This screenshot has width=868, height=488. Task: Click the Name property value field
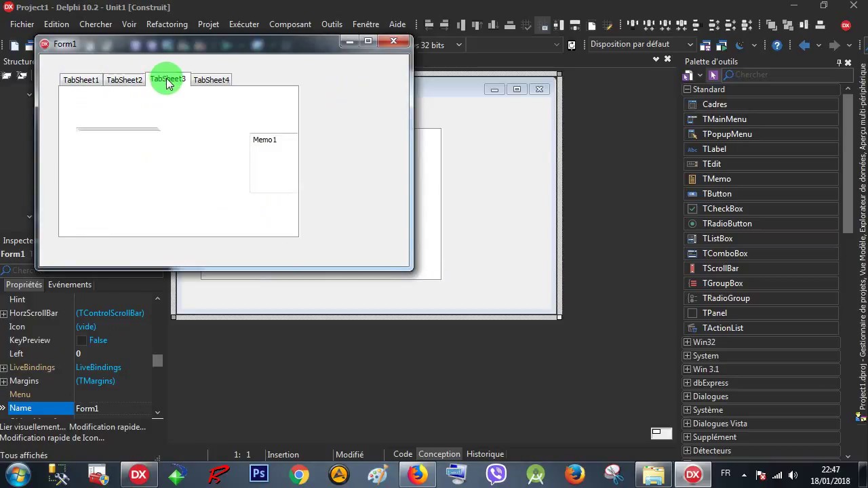[x=113, y=409]
